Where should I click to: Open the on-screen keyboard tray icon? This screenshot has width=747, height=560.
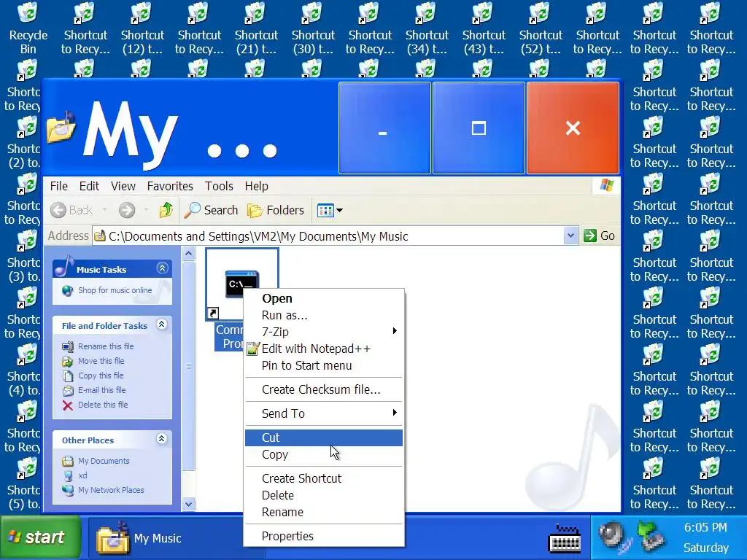pyautogui.click(x=565, y=539)
